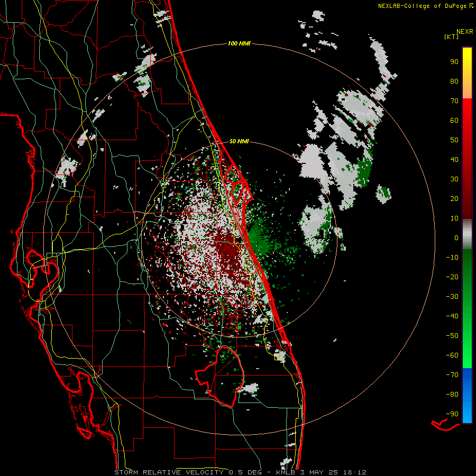476x476 pixels.
Task: Click the "40" value on the velocity scale
Action: tap(454, 159)
